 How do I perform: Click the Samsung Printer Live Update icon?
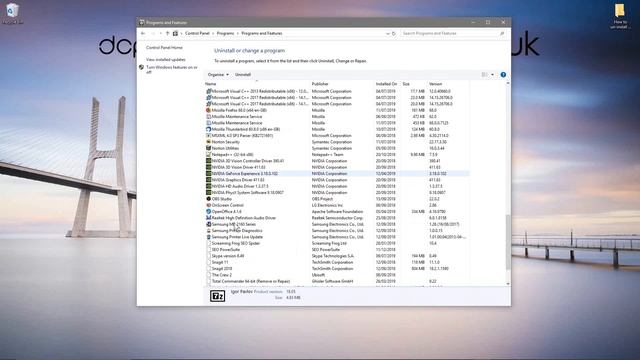pos(209,237)
